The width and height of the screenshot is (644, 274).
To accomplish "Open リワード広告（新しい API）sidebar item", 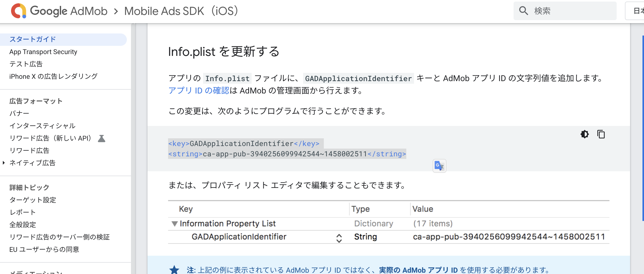I will click(x=51, y=138).
